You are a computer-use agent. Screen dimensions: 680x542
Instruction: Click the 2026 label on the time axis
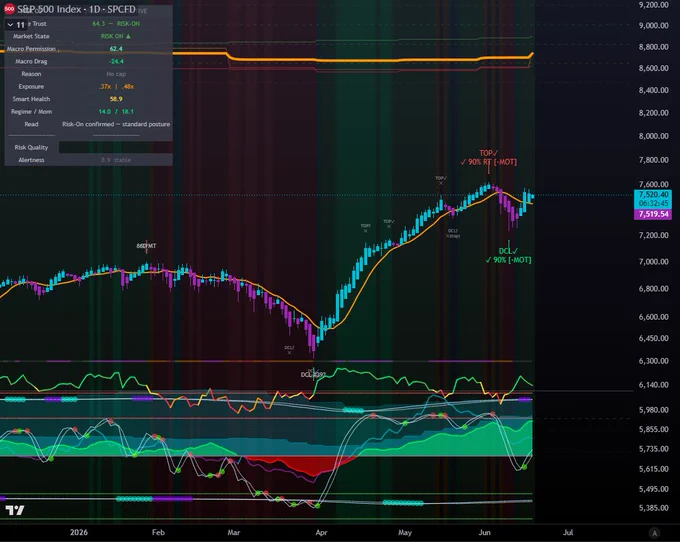click(x=78, y=532)
